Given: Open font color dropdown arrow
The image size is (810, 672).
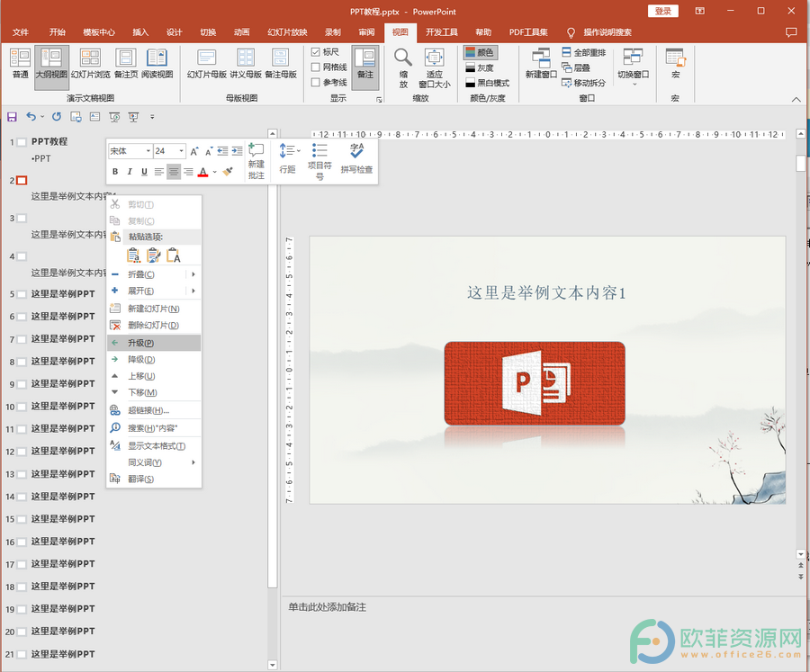Looking at the screenshot, I should click(214, 172).
